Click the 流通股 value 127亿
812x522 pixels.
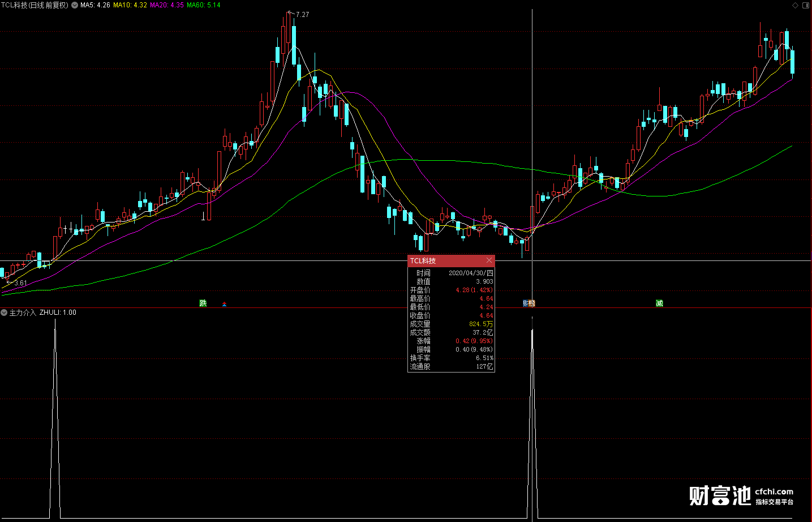tap(484, 366)
